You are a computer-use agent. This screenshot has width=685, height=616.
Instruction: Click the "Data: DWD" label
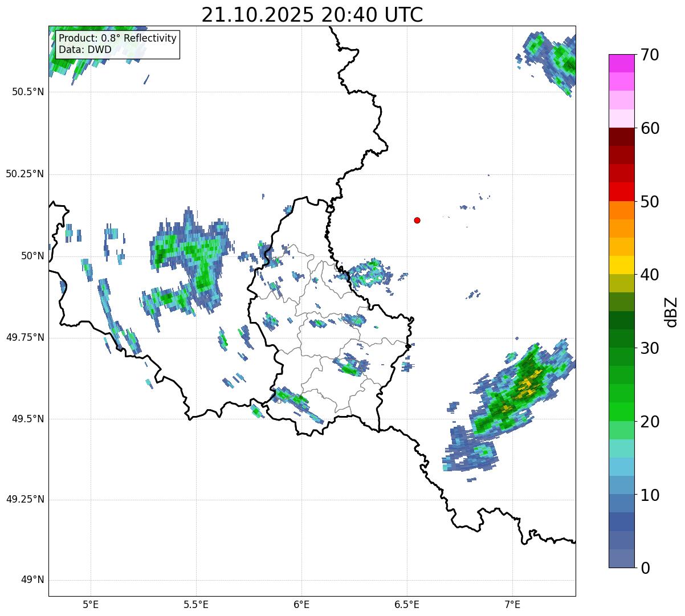click(85, 50)
